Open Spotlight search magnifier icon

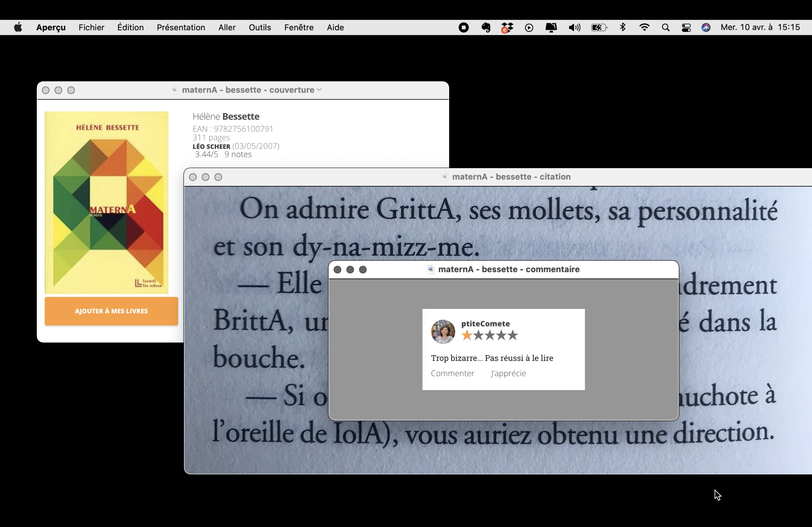click(665, 28)
